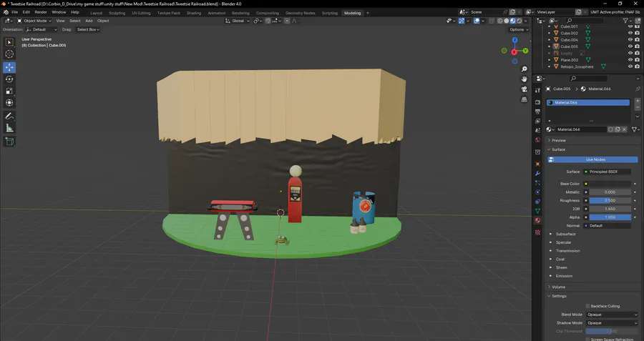
Task: Open the Shadow Mode dropdown
Action: [612, 323]
